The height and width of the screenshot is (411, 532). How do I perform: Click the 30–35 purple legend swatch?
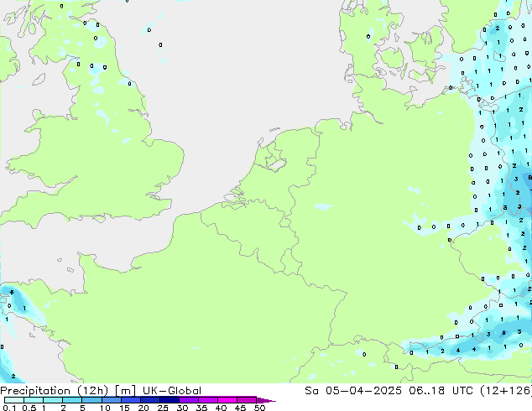point(188,400)
